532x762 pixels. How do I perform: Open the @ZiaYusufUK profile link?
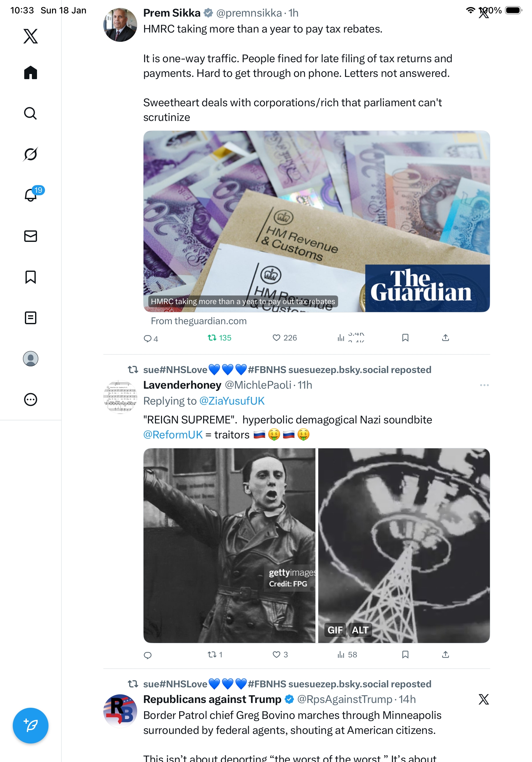coord(232,400)
